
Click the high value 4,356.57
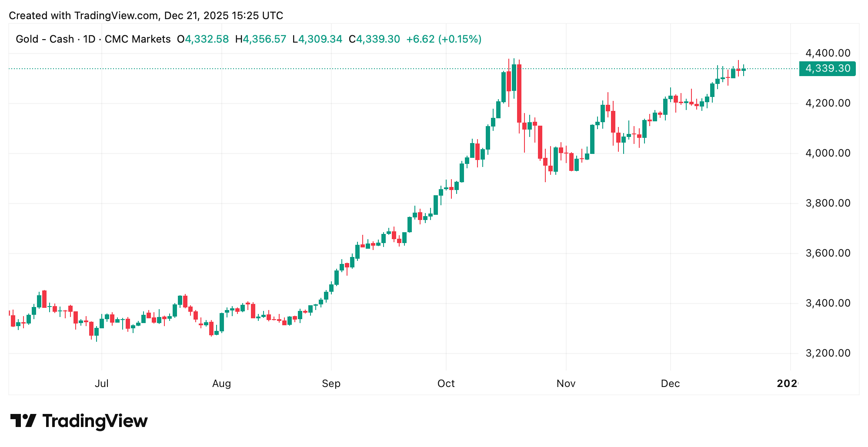(x=264, y=39)
